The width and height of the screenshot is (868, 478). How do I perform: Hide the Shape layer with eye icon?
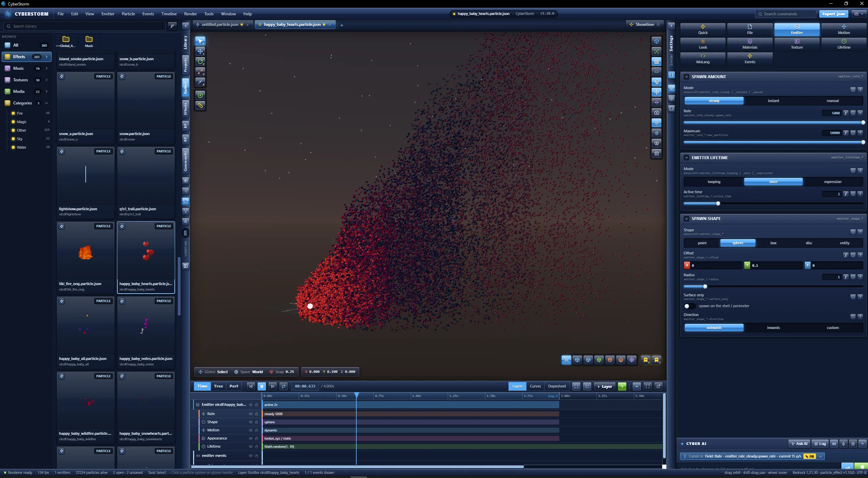[251, 422]
